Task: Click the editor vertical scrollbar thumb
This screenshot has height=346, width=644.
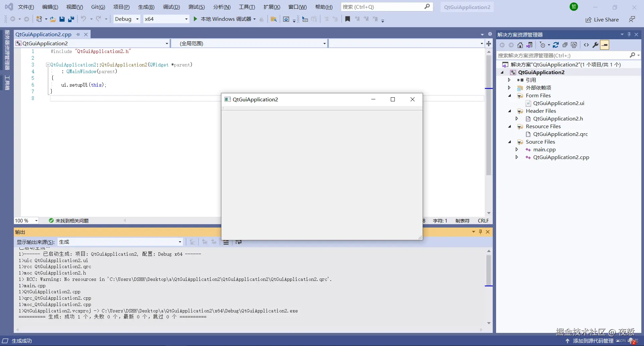Action: tap(489, 115)
